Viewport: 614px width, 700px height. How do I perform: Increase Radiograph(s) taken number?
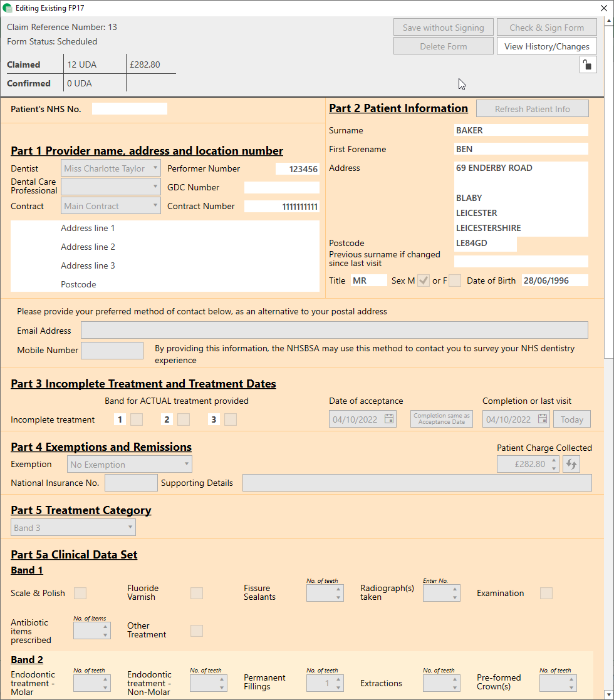(455, 589)
